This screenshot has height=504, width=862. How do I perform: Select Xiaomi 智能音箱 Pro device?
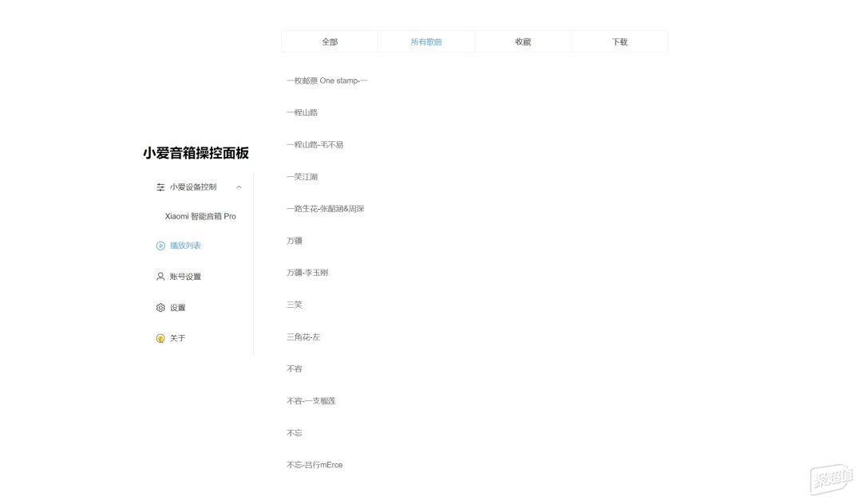click(x=200, y=216)
